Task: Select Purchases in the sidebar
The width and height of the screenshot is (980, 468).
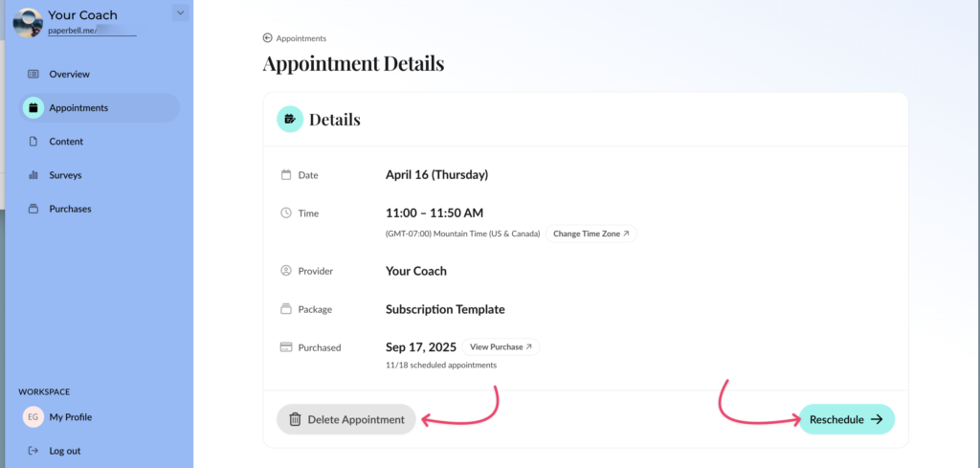Action: point(70,209)
